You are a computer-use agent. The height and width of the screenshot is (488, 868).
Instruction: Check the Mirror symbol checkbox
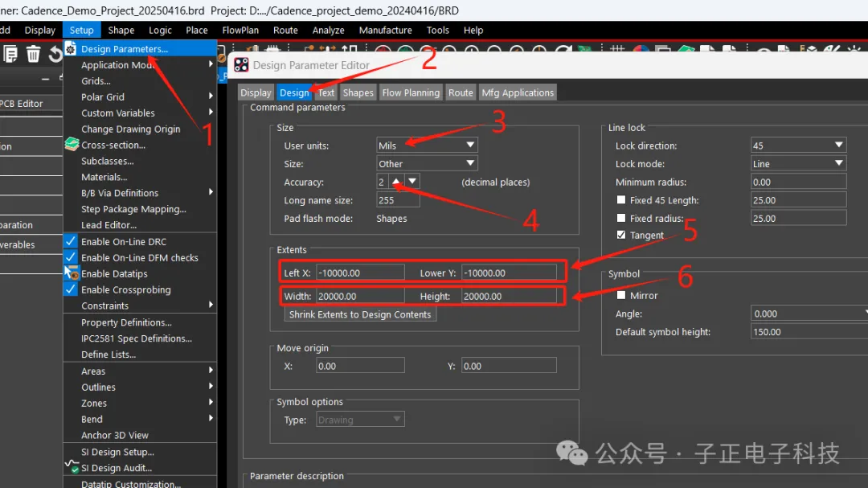[x=621, y=295]
